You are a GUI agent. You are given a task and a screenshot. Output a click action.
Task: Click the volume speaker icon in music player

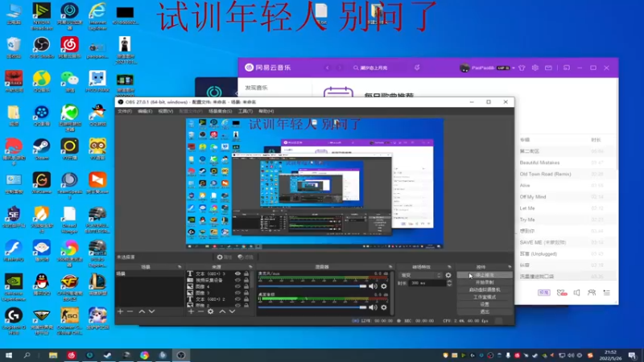click(576, 293)
